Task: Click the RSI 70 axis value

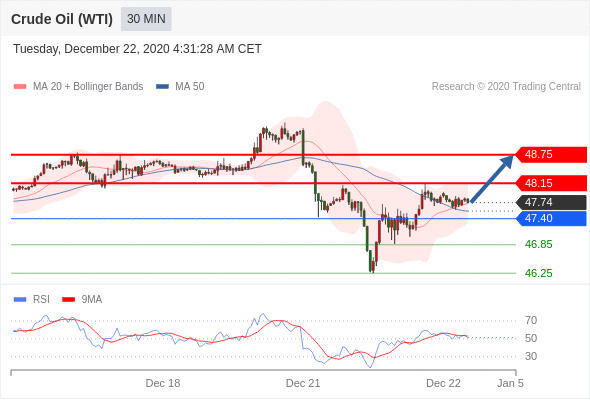Action: click(531, 320)
